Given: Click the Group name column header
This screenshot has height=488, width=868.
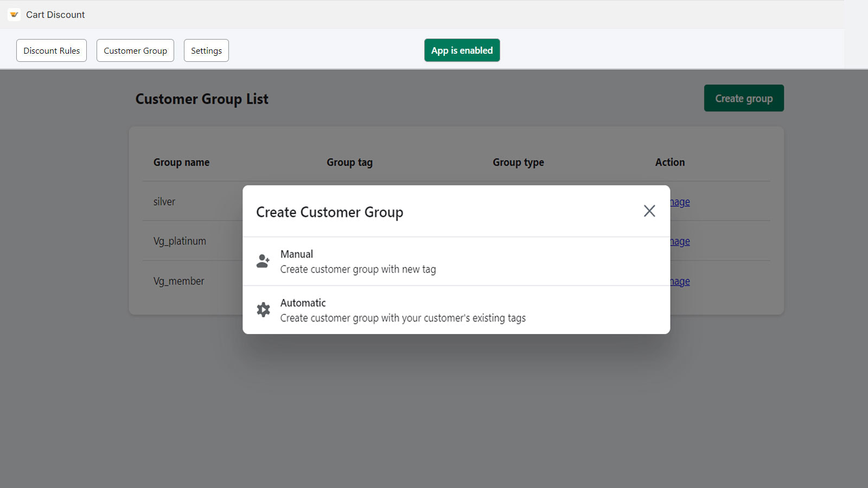Looking at the screenshot, I should coord(181,162).
